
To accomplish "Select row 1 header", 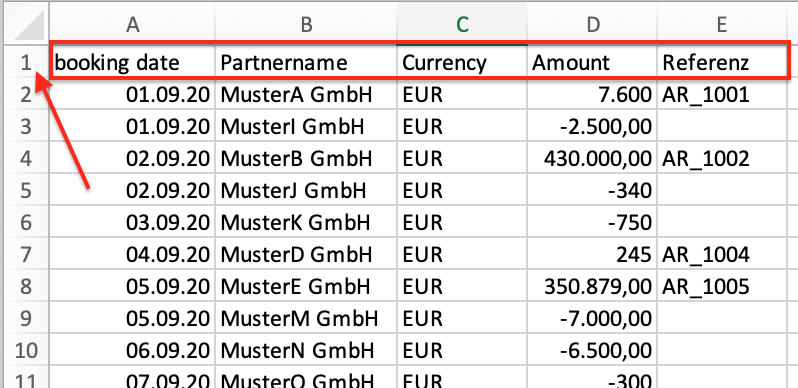I will coord(26,63).
